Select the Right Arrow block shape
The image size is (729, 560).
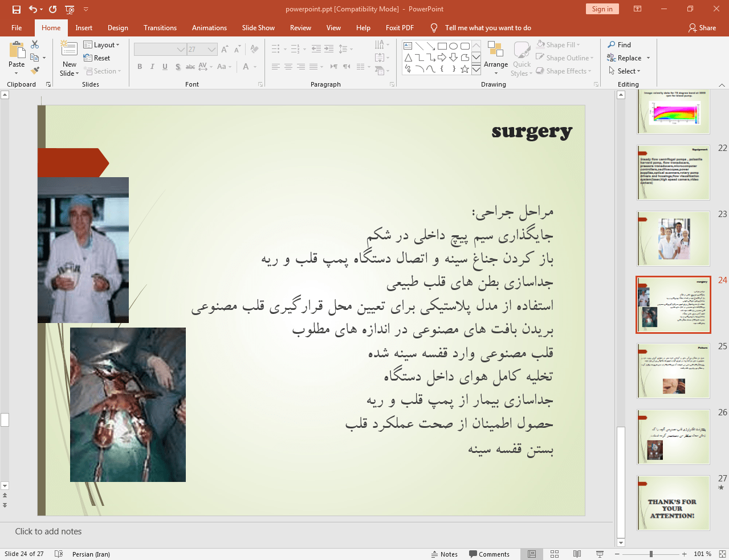442,58
